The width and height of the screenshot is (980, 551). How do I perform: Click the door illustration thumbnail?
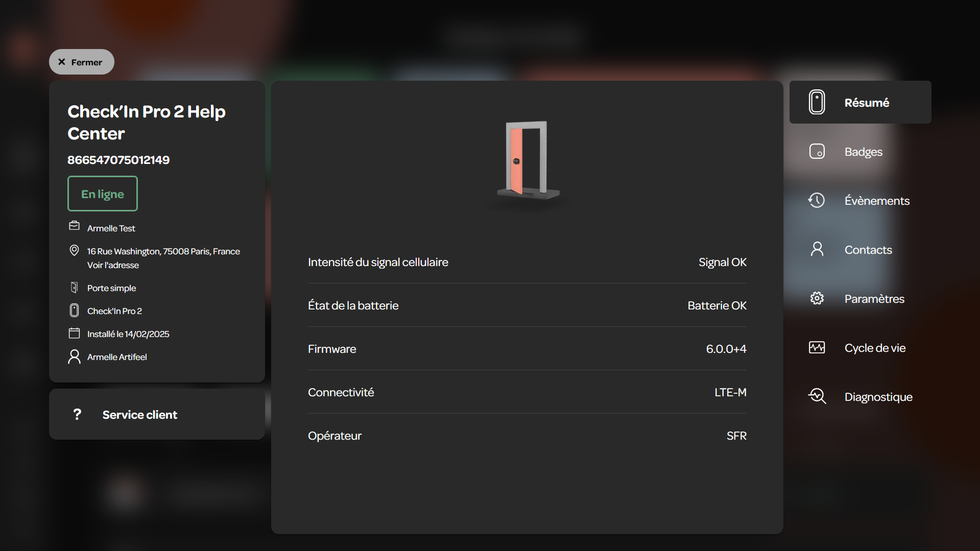pos(528,160)
